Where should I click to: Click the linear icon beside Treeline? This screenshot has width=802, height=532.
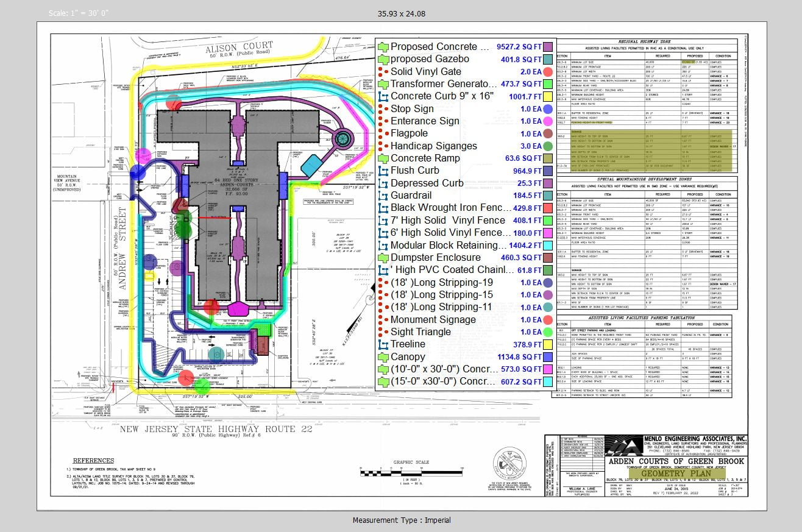click(x=383, y=344)
